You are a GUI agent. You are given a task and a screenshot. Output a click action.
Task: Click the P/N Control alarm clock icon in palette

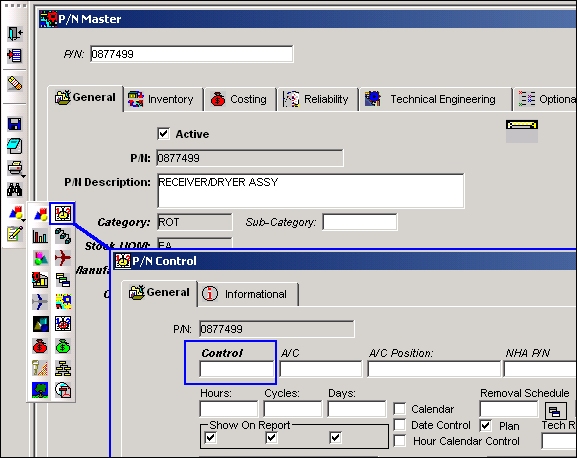[63, 213]
